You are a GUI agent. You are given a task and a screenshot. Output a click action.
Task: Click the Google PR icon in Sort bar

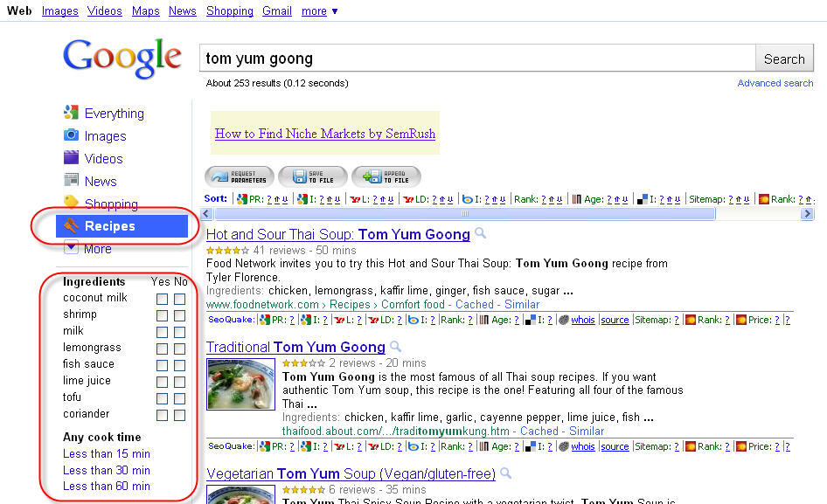[242, 199]
